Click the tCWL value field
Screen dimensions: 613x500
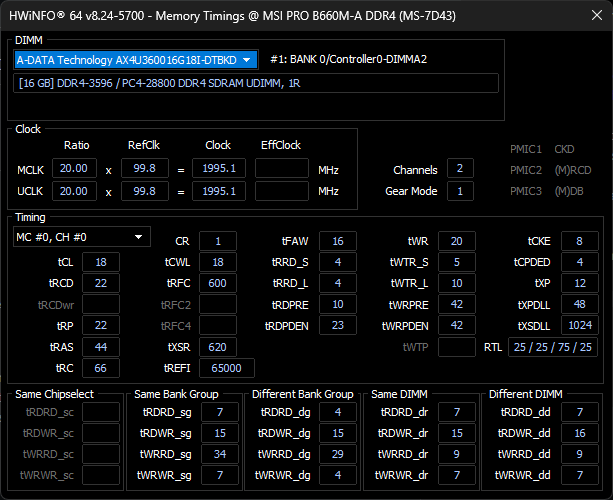coord(218,262)
